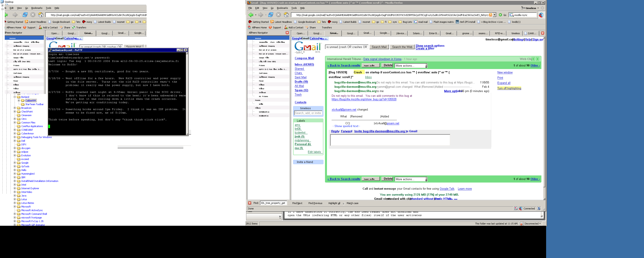The image size is (644, 258).
Task: Click the green Go button icon
Action: 500,15
